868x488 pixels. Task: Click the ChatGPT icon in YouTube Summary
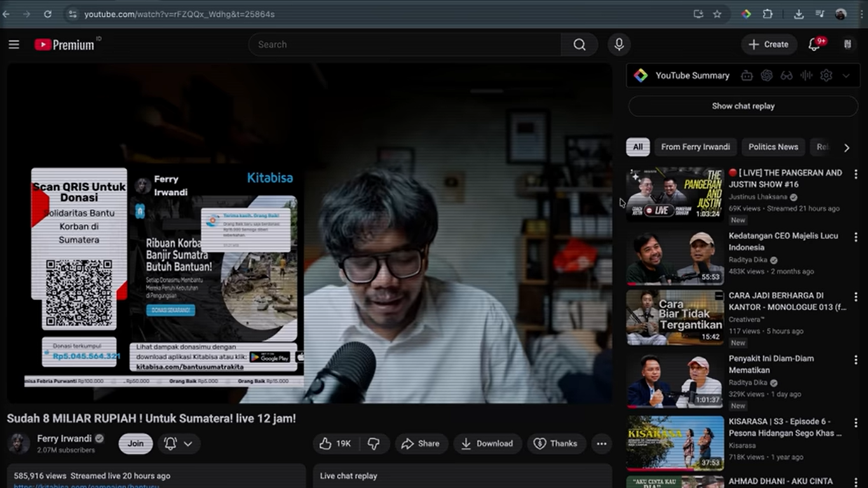[x=767, y=76]
